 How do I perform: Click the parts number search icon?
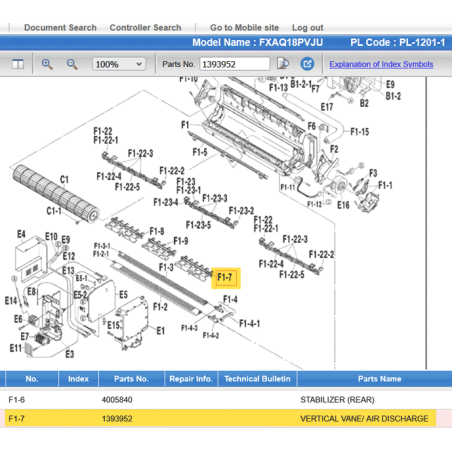click(x=283, y=63)
